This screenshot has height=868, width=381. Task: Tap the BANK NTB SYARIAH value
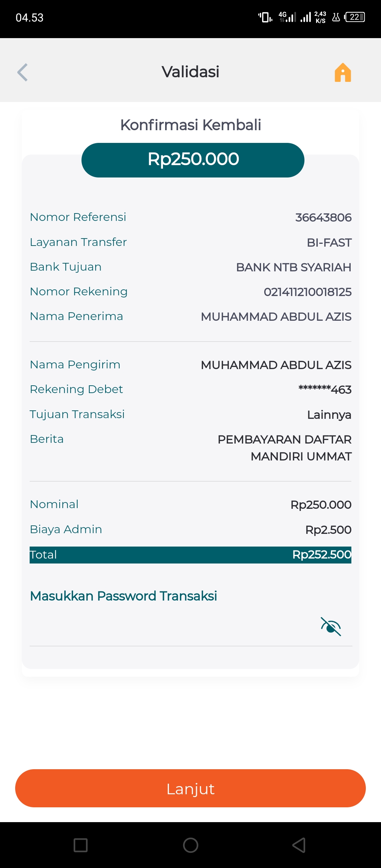(294, 267)
